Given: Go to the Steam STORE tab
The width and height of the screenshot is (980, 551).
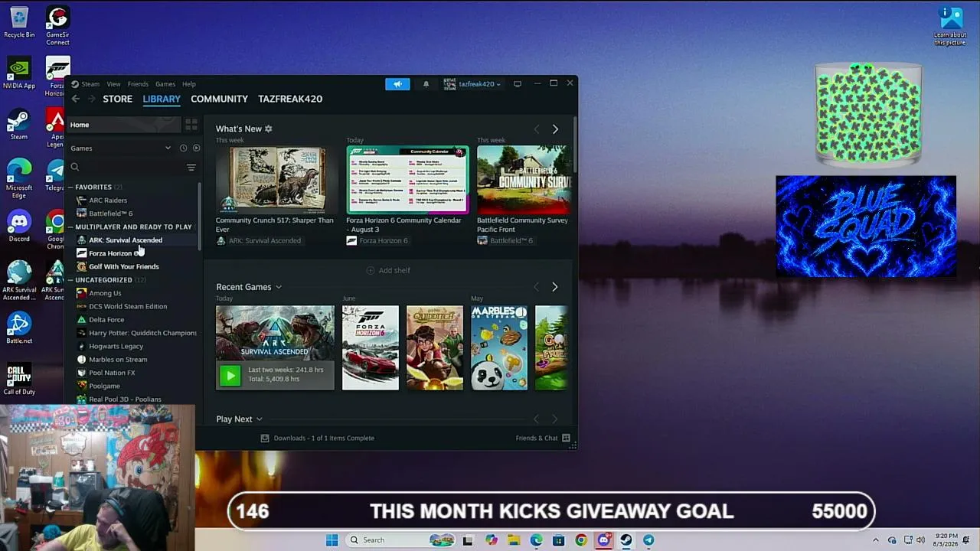Looking at the screenshot, I should coord(118,99).
